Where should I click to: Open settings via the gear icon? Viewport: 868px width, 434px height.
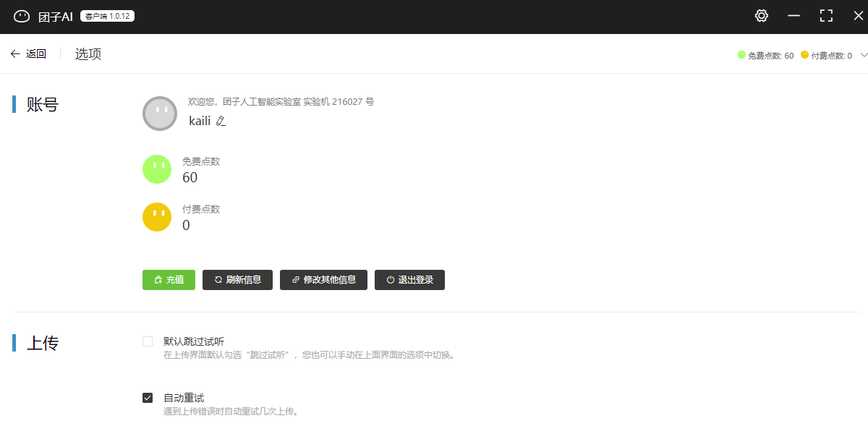click(761, 16)
